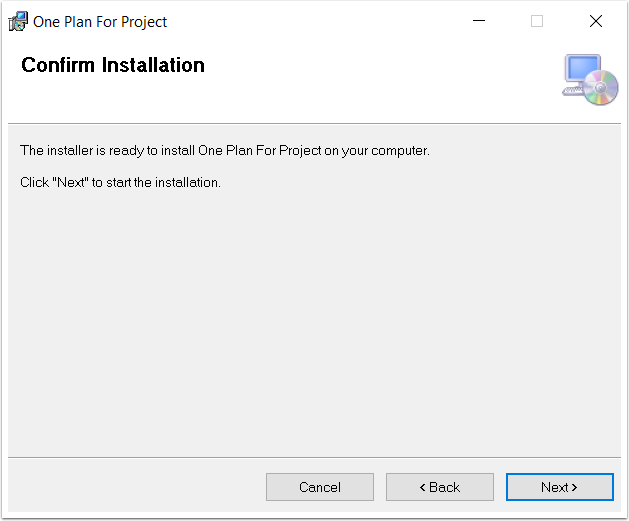629x521 pixels.
Task: Abort setup with the Cancel button
Action: (x=320, y=487)
